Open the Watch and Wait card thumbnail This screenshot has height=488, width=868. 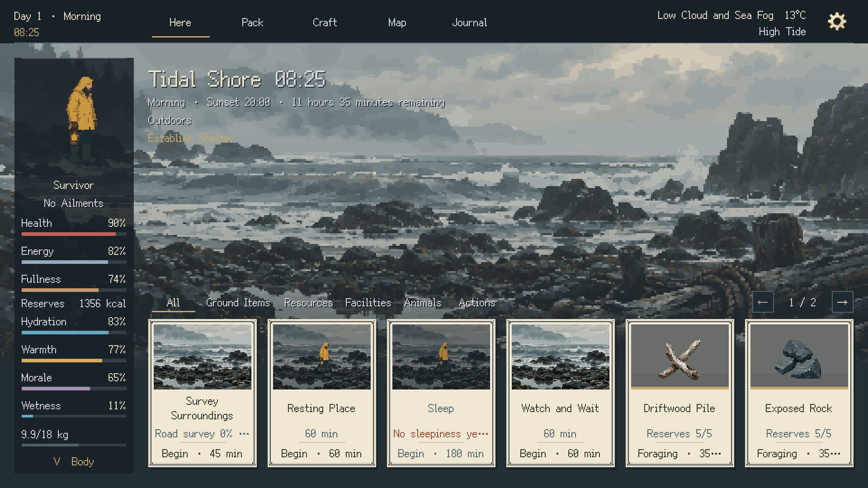point(560,357)
